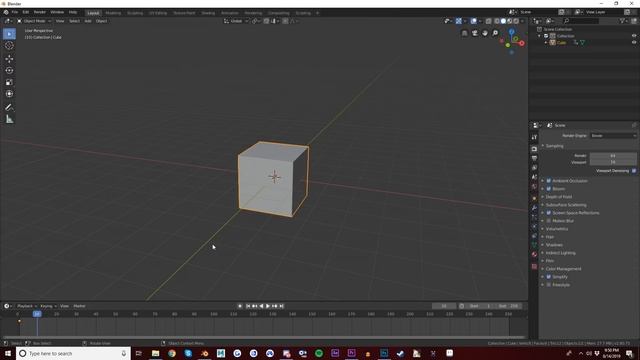Open the Edit menu
Viewport: 640px width, 360px height.
26,12
